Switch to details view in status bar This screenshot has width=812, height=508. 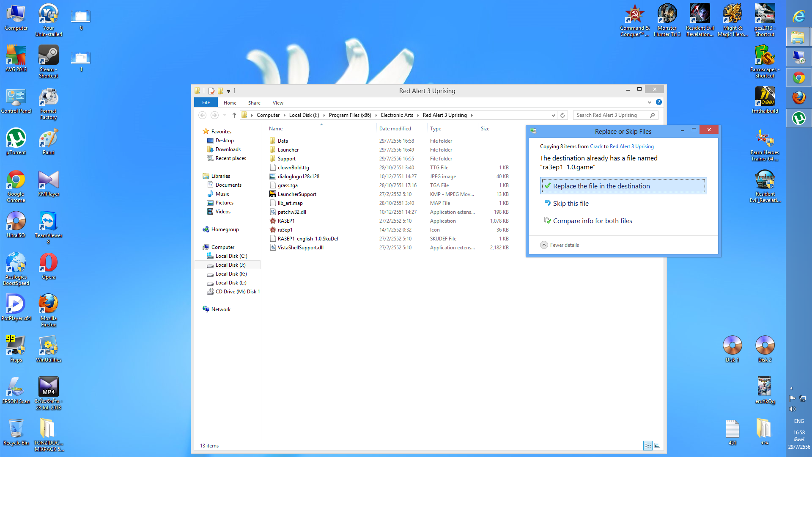pos(648,445)
